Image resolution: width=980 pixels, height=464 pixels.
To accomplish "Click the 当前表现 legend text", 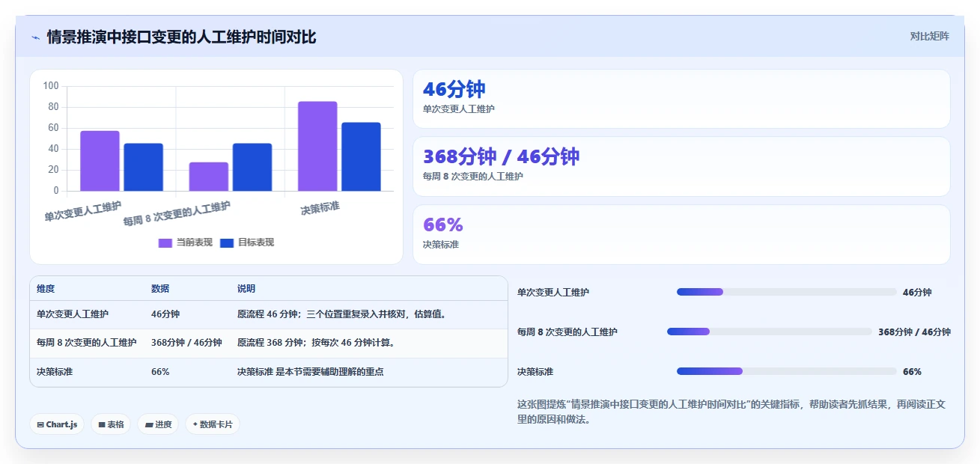I will tap(195, 242).
